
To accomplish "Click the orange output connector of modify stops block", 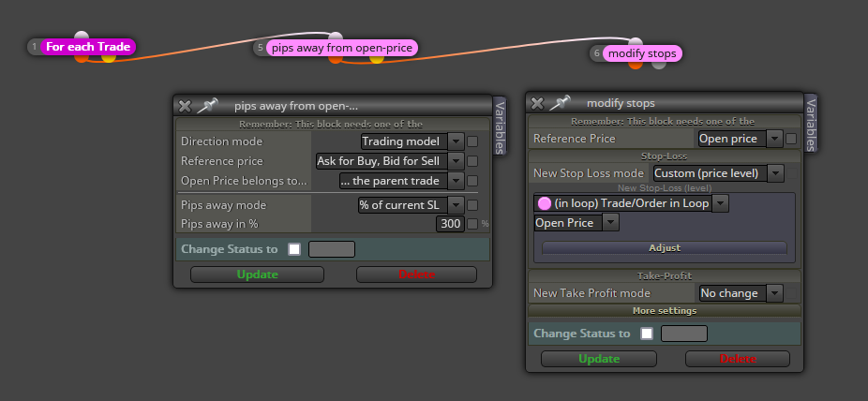I will click(636, 64).
